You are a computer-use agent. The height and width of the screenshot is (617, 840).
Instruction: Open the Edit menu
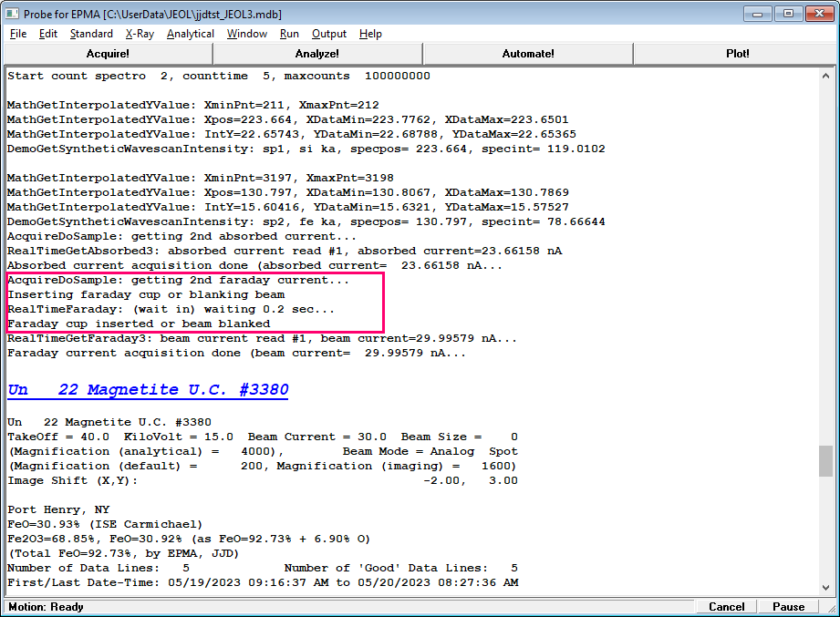tap(48, 34)
